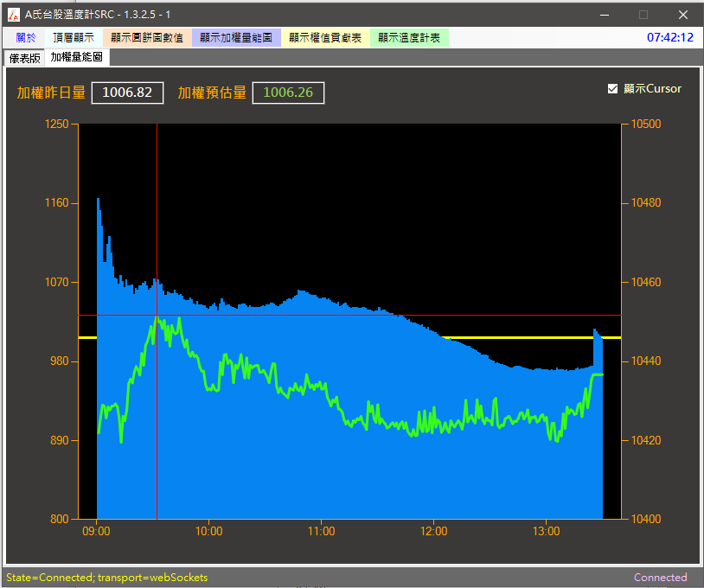Viewport: 704px width, 588px height.
Task: Click the 09:00 label on time axis
Action: (97, 532)
